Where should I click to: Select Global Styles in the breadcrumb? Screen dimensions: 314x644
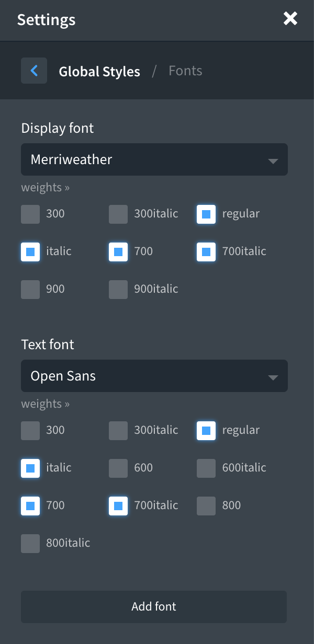click(99, 71)
